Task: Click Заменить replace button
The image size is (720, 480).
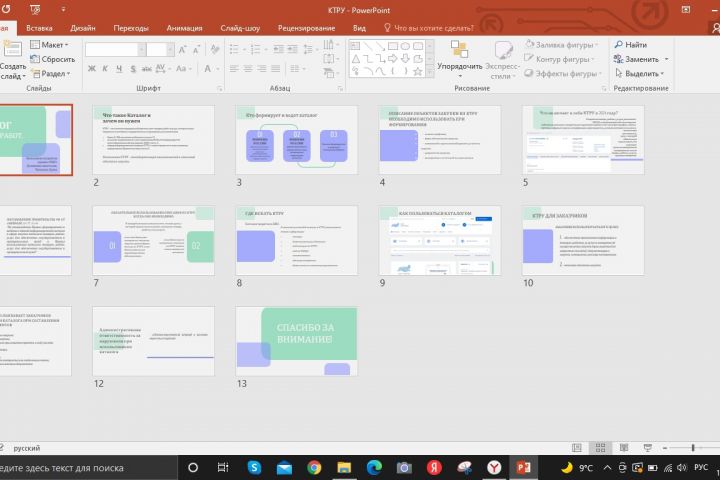Action: (641, 59)
